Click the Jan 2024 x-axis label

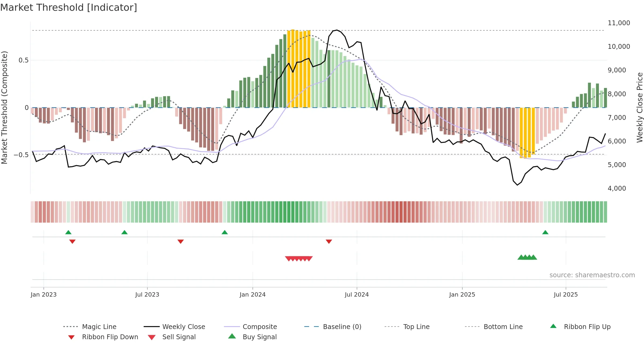pyautogui.click(x=253, y=294)
